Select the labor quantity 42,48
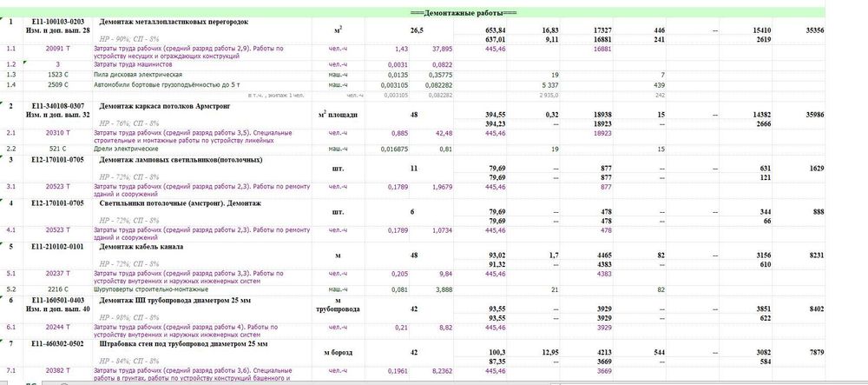This screenshot has width=868, height=385. click(444, 133)
